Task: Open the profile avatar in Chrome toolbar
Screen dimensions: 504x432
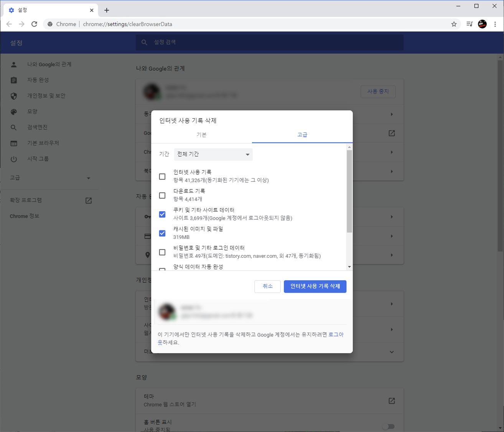Action: 482,24
